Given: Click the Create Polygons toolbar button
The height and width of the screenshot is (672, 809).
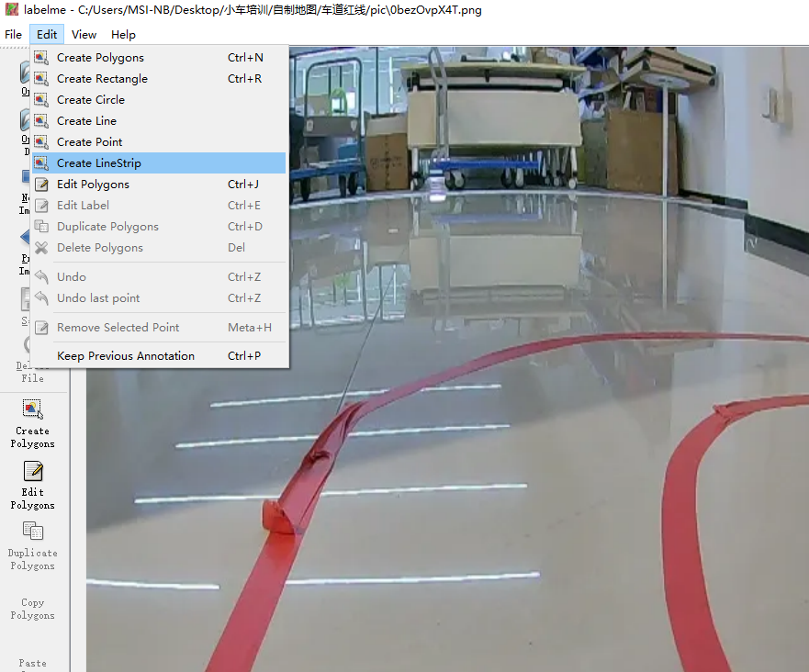Looking at the screenshot, I should 32,423.
